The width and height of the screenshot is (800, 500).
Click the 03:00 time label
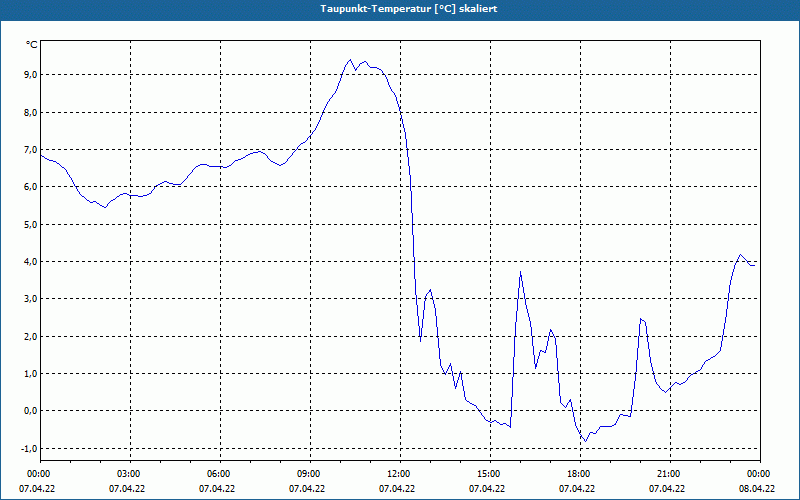(x=131, y=474)
